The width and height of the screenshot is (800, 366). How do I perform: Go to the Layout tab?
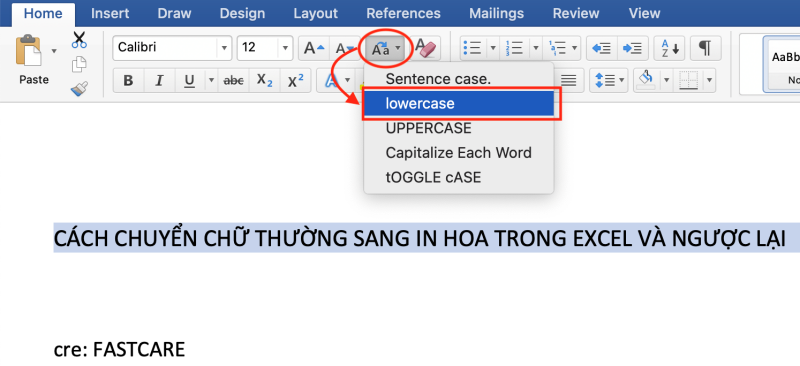point(316,14)
